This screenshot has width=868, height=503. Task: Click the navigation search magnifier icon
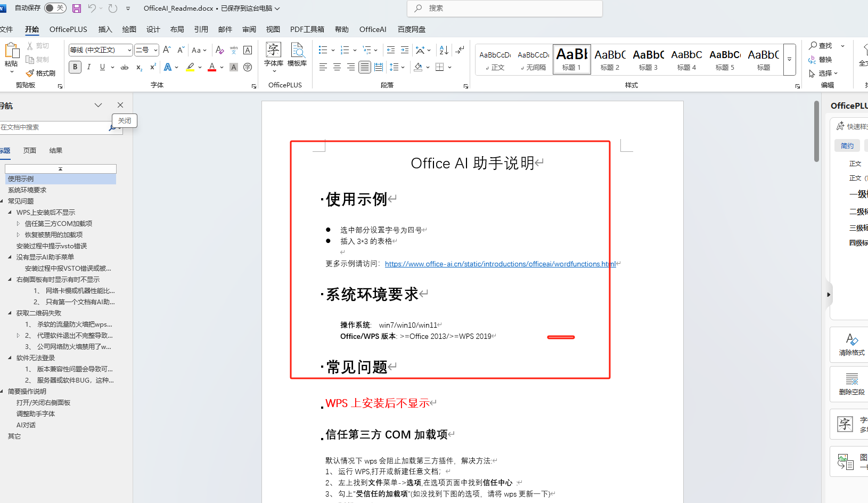(112, 127)
